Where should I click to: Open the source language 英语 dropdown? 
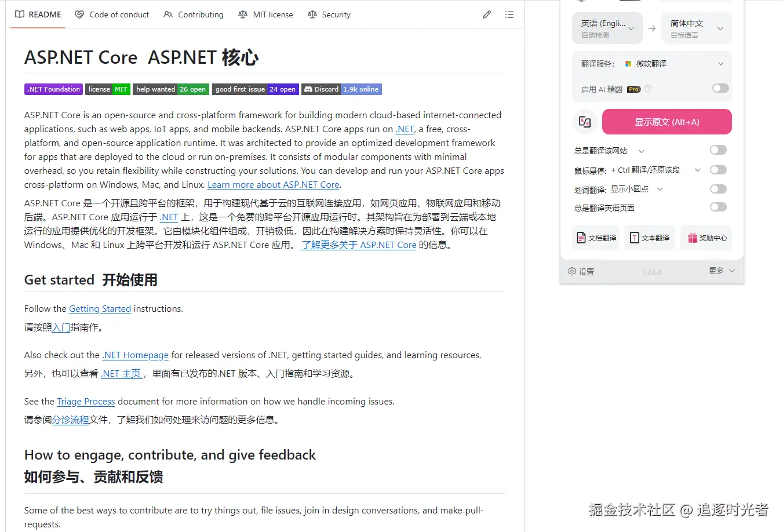(x=607, y=28)
